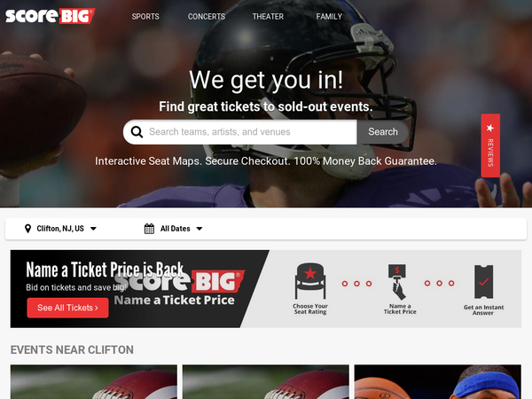This screenshot has height=399, width=532.
Task: Open the Sports menu
Action: click(145, 17)
